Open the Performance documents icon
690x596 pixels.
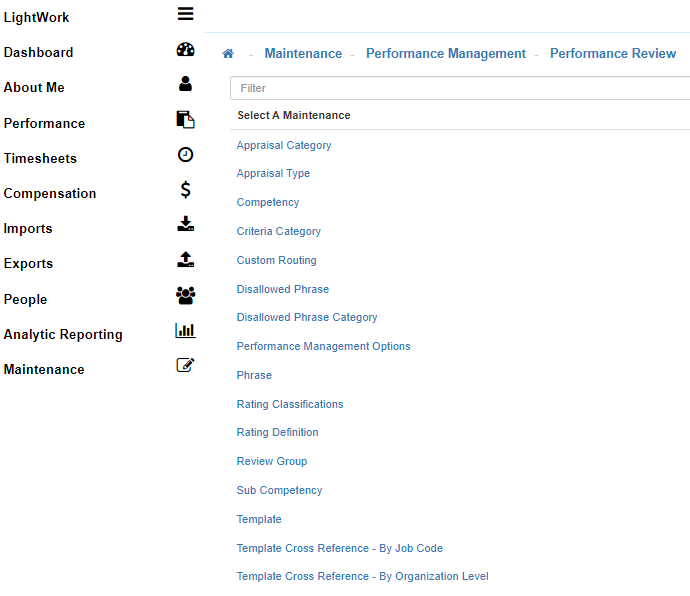pos(185,120)
